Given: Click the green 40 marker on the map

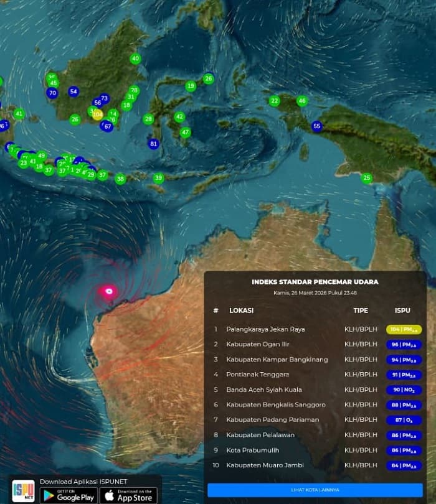Looking at the screenshot, I should [135, 59].
